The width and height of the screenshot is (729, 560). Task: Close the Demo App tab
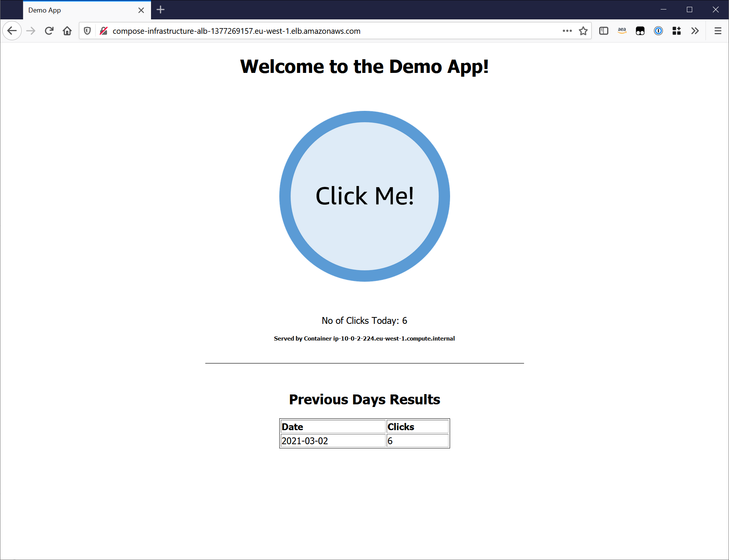[x=141, y=10]
